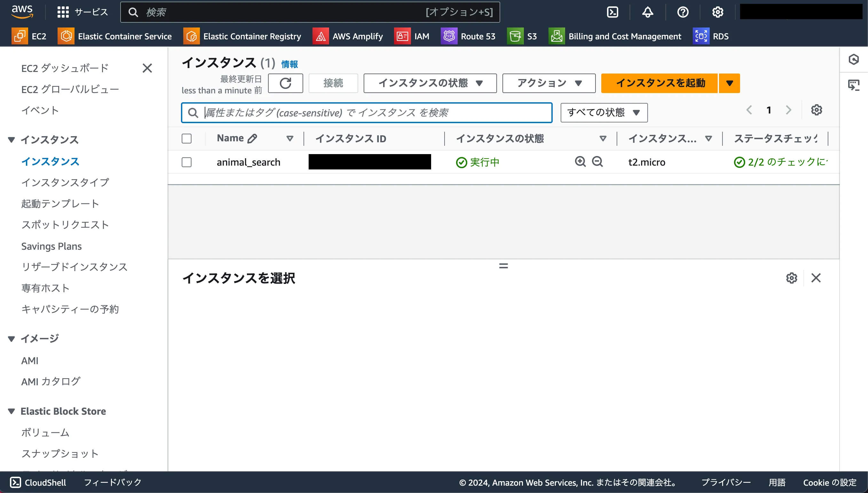868x493 pixels.
Task: Open the S3 service from favorites bar
Action: [x=523, y=36]
